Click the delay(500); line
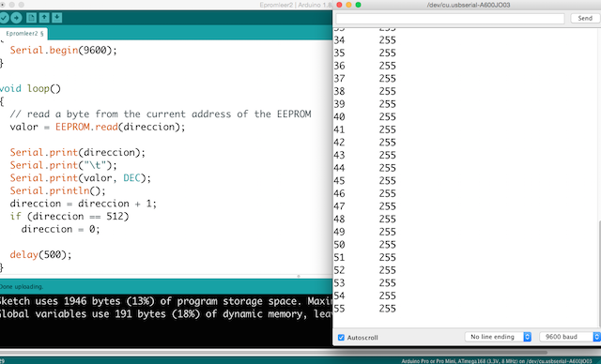Screen dimensions: 601x364 pyautogui.click(x=40, y=254)
